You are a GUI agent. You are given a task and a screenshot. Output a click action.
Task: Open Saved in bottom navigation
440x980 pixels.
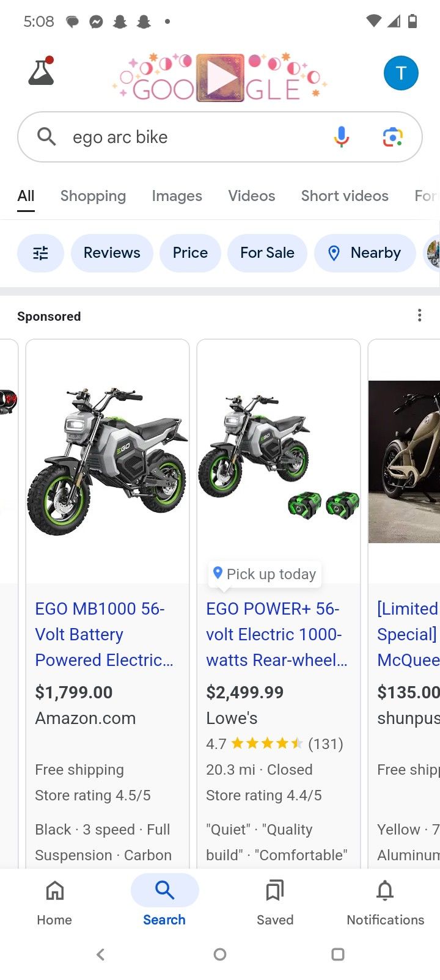pos(275,902)
